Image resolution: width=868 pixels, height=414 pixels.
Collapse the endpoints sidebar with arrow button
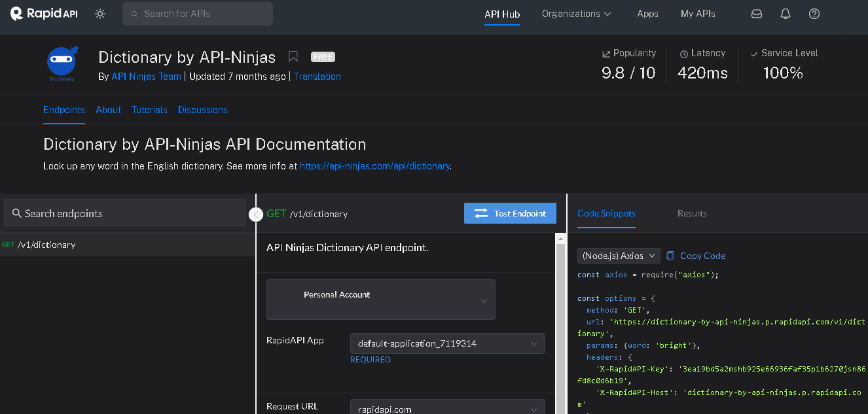pyautogui.click(x=256, y=214)
